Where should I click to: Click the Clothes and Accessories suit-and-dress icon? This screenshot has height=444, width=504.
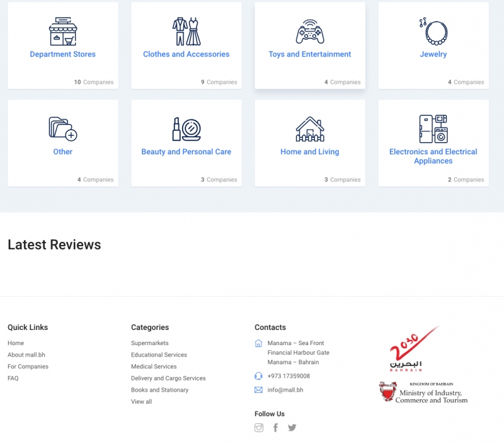click(186, 31)
